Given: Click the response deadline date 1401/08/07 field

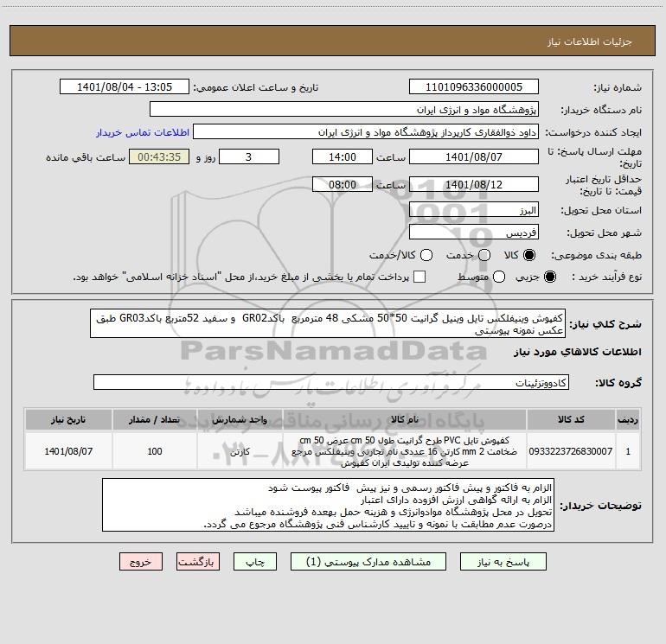Looking at the screenshot, I should tap(474, 156).
